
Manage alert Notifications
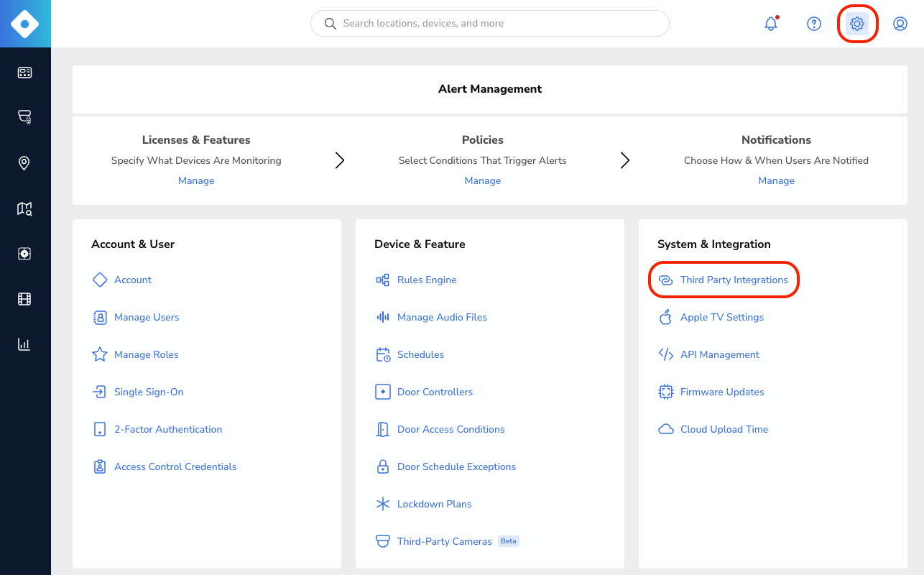click(x=777, y=180)
